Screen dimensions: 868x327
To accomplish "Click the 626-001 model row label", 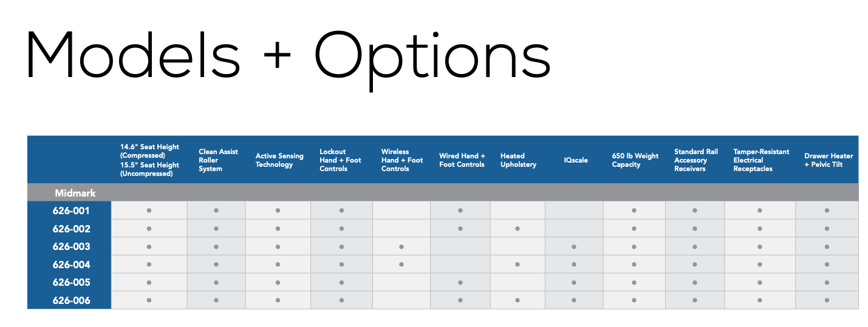I will 71,211.
